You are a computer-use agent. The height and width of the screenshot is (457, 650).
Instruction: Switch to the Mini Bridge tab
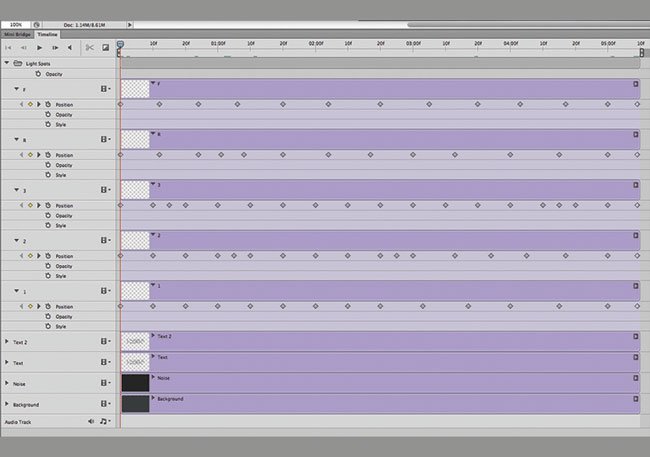pyautogui.click(x=17, y=34)
